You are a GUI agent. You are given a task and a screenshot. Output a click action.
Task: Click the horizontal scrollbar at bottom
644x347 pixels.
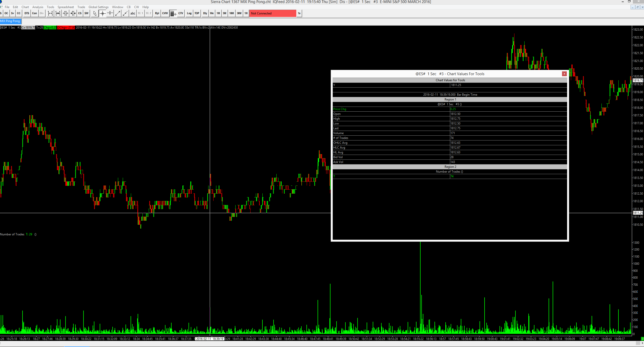click(321, 343)
